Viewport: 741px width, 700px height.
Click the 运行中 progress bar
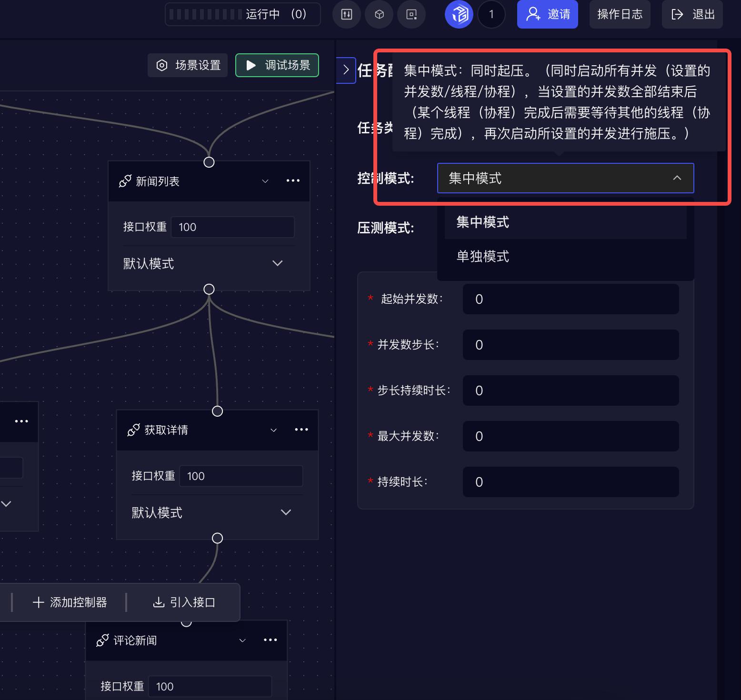[x=243, y=14]
